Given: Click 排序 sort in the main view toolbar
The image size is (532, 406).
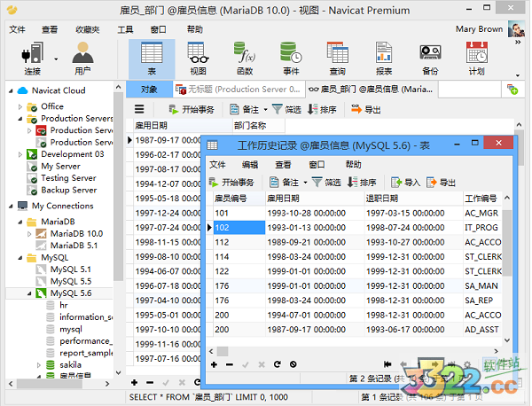Looking at the screenshot, I should tap(322, 109).
